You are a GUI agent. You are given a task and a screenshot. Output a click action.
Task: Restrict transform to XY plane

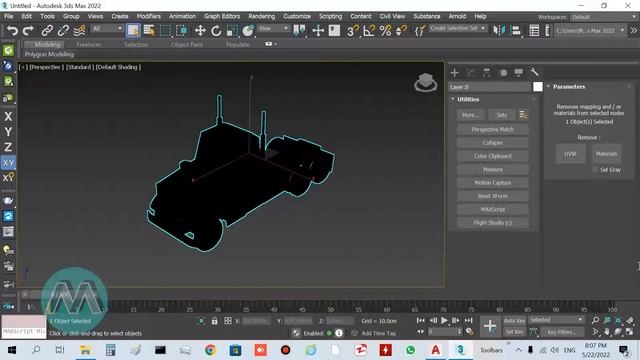pos(8,163)
